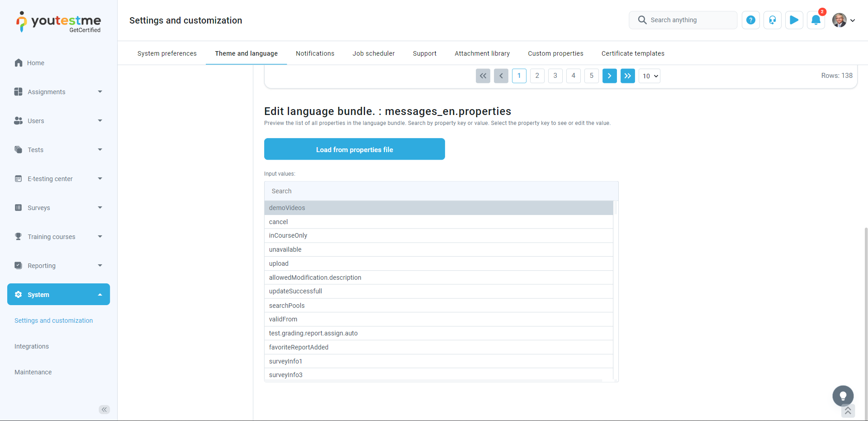The width and height of the screenshot is (868, 421).
Task: Open the user profile avatar menu
Action: [x=843, y=20]
